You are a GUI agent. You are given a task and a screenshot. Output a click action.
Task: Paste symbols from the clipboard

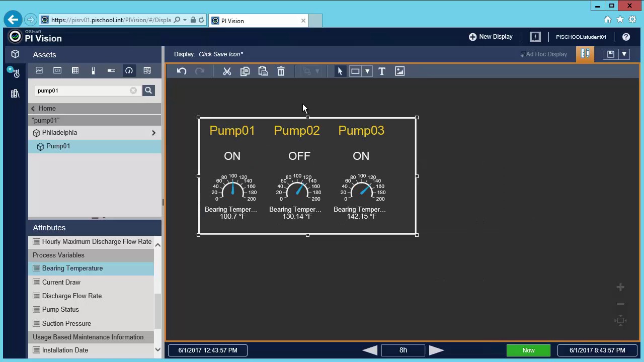(263, 71)
